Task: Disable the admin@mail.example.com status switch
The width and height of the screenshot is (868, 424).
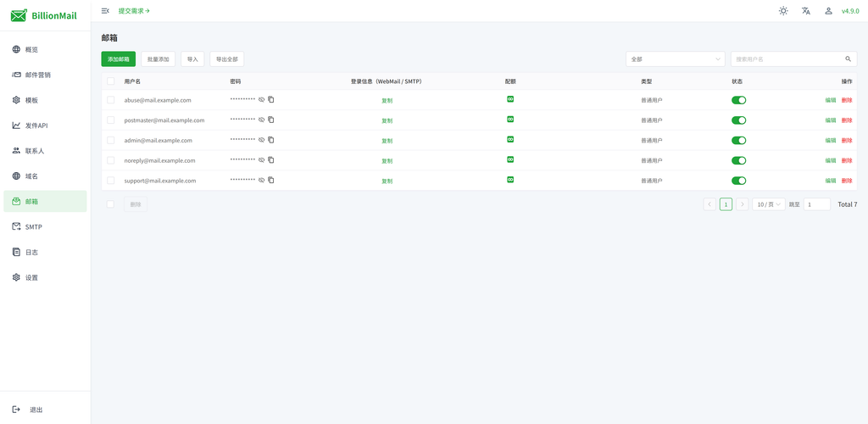Action: pyautogui.click(x=738, y=140)
